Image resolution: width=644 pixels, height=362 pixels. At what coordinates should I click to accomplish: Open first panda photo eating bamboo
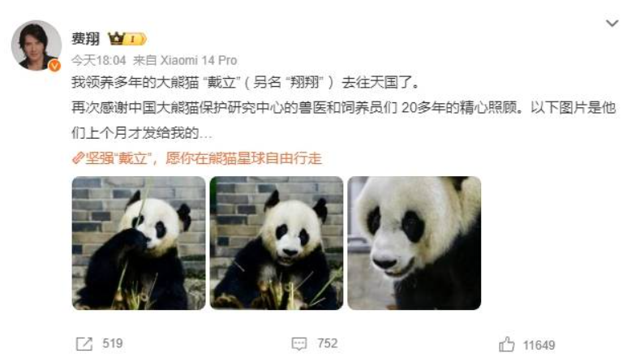[139, 243]
